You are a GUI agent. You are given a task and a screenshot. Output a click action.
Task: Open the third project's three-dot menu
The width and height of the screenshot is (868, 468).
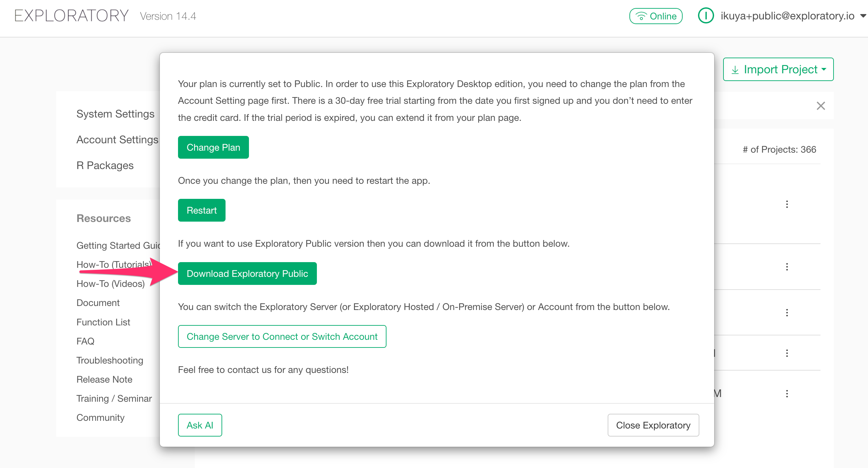(786, 313)
